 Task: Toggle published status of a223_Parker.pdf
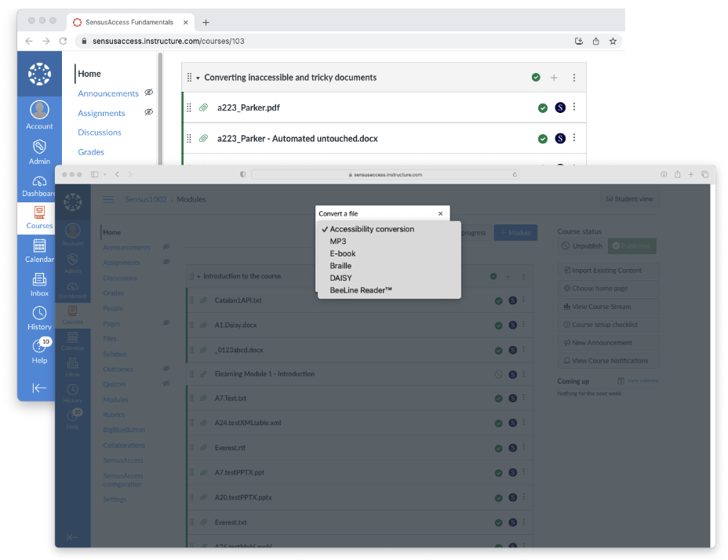[x=543, y=107]
